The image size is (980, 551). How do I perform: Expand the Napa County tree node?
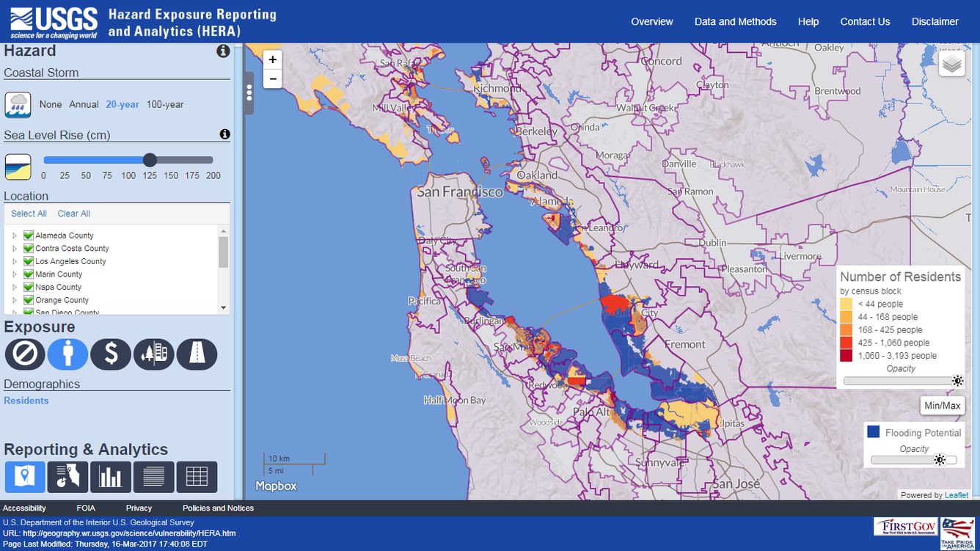(x=14, y=288)
